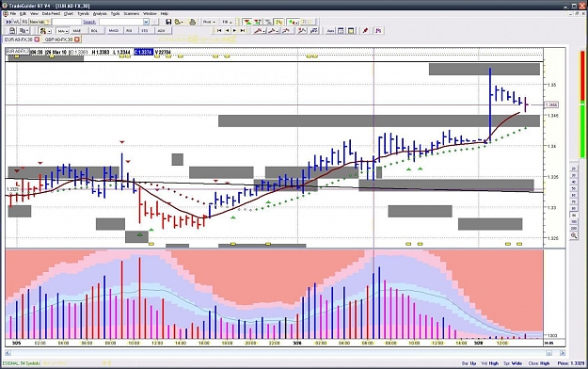Expand the MA indicator dropdown

[x=63, y=31]
